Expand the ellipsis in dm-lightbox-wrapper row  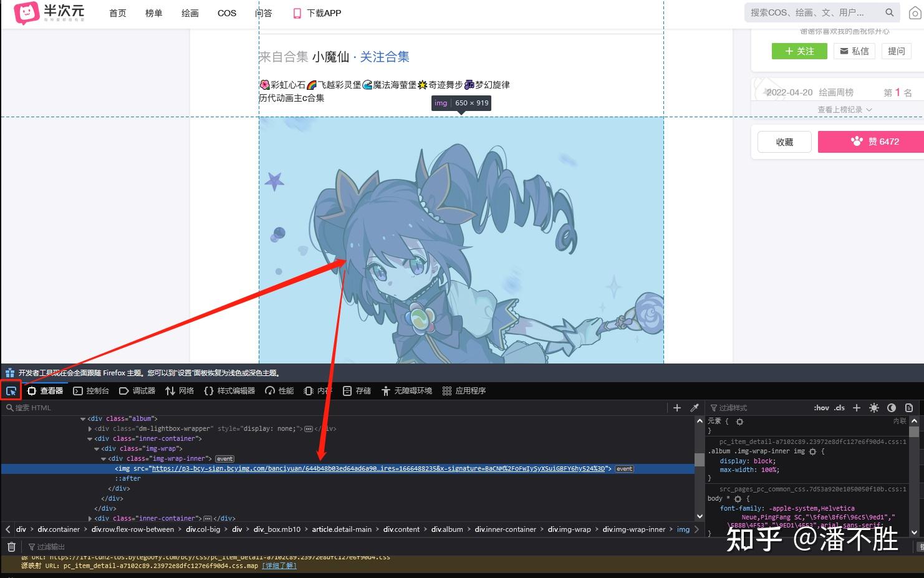point(308,429)
